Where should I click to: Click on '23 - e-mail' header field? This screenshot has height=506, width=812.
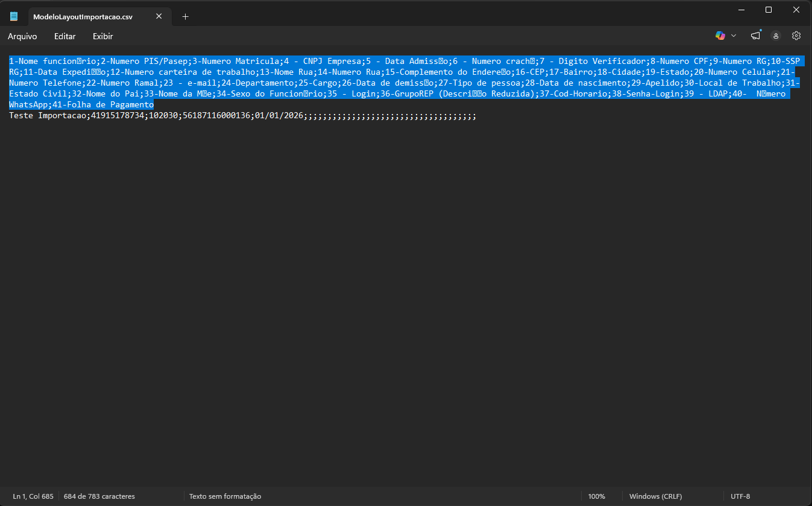tap(190, 83)
